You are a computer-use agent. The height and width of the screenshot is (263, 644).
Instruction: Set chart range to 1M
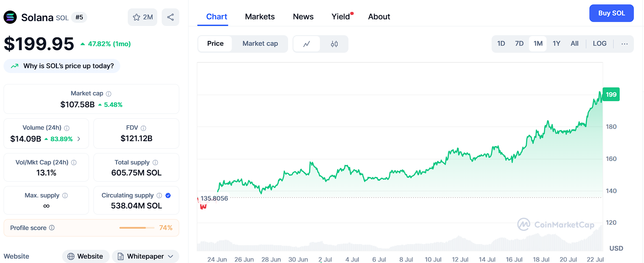click(538, 44)
